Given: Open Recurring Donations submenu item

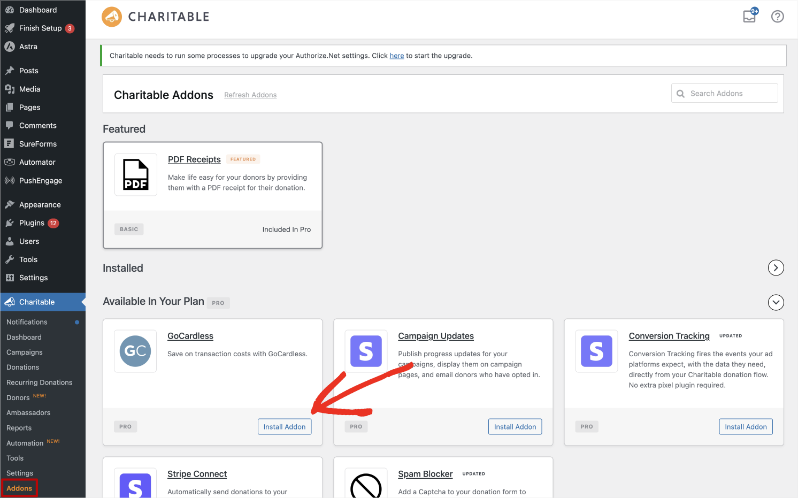Looking at the screenshot, I should (39, 383).
